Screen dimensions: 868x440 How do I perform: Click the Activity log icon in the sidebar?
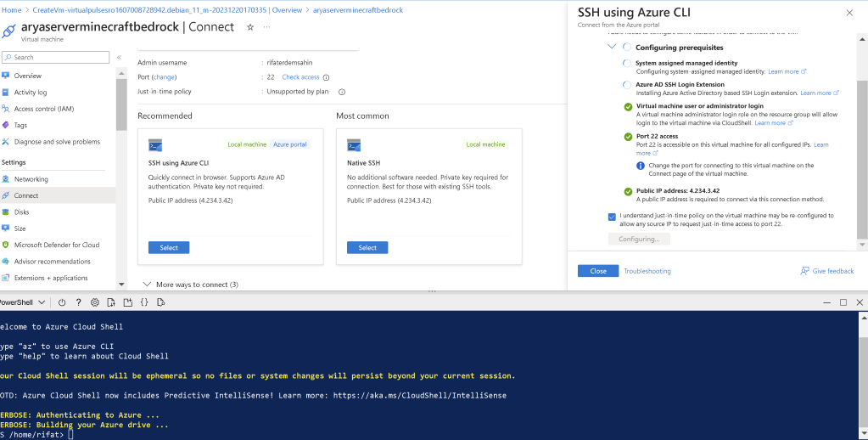(x=6, y=92)
